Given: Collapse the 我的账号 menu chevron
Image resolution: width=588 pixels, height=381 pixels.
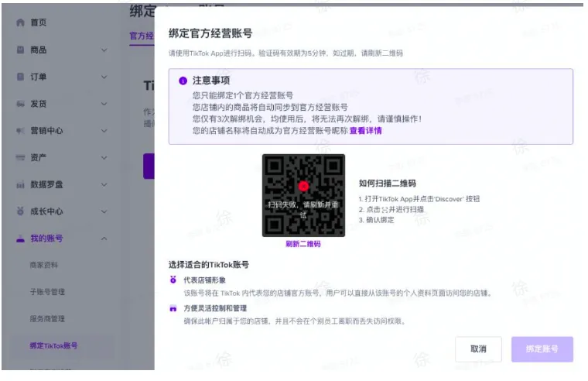Looking at the screenshot, I should 104,239.
